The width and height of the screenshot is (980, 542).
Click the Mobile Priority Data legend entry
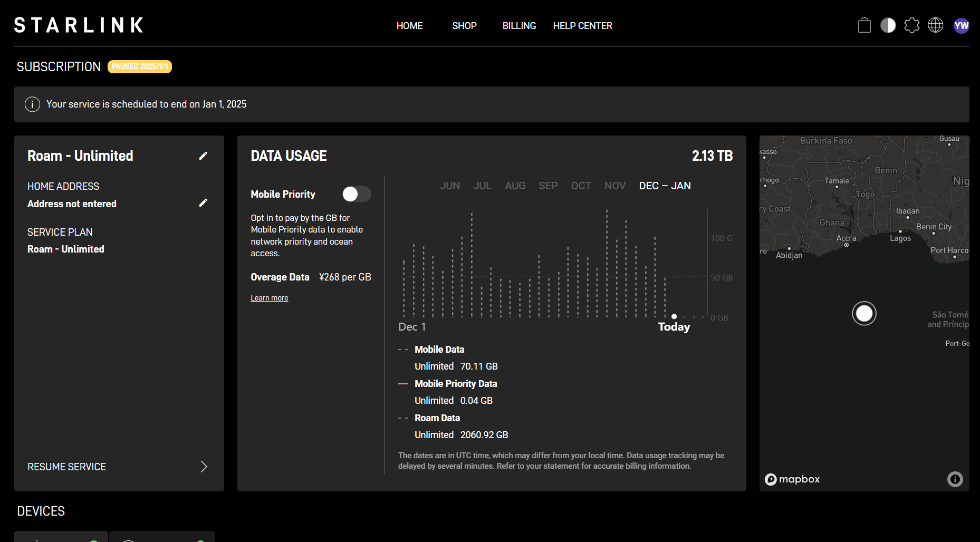tap(456, 383)
